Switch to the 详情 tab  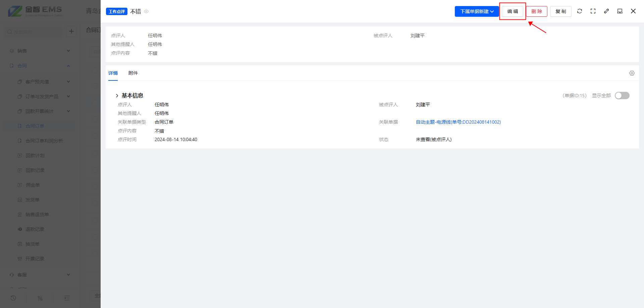[113, 73]
